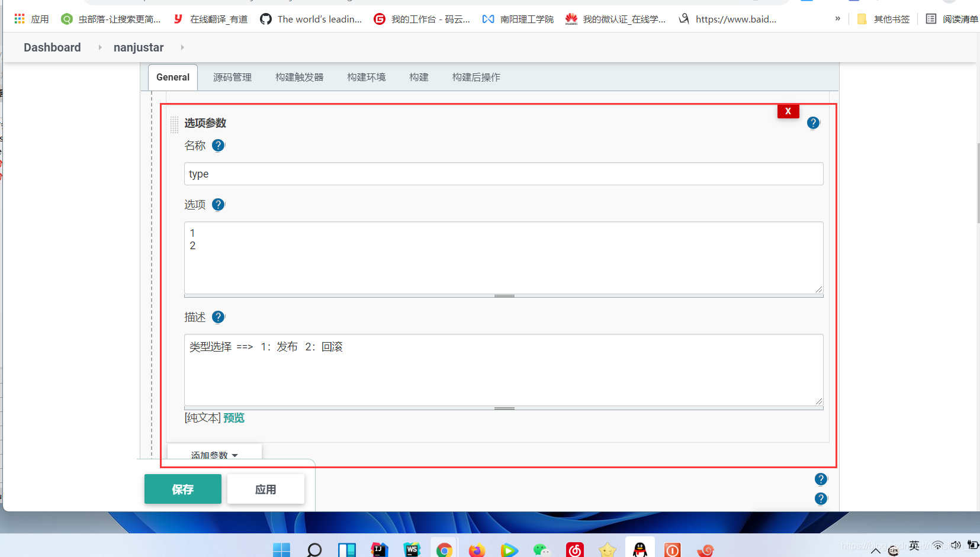Open the Widgets taskbar icon

pos(347,550)
